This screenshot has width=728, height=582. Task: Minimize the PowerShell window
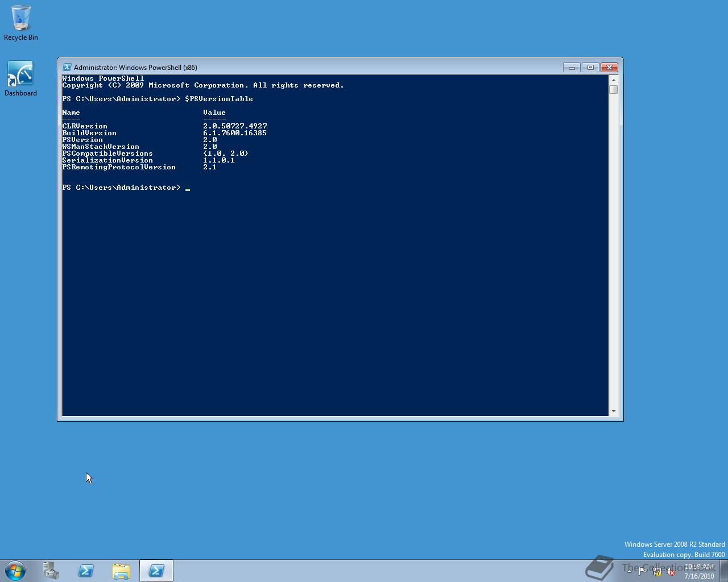click(x=572, y=67)
